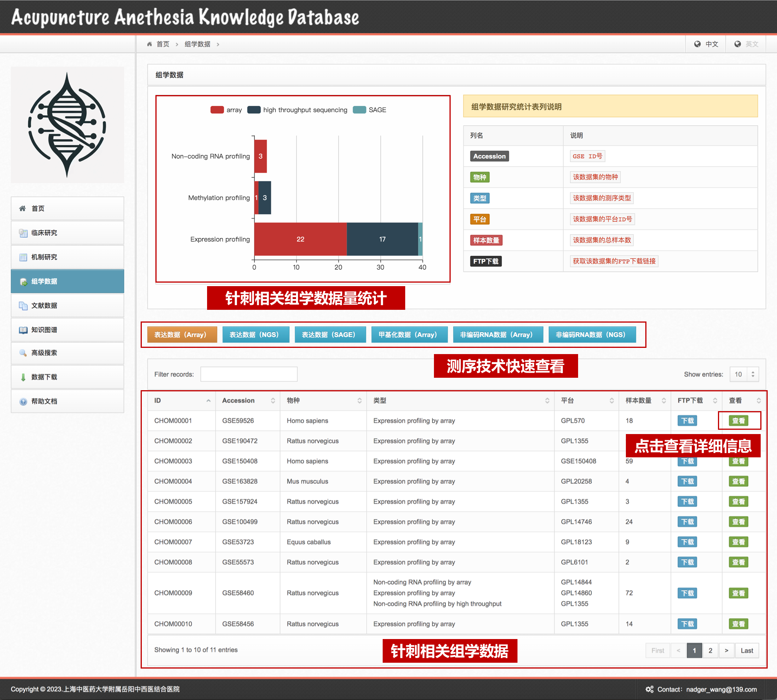Click the 帮助文档 help icon
The height and width of the screenshot is (700, 777).
[23, 401]
